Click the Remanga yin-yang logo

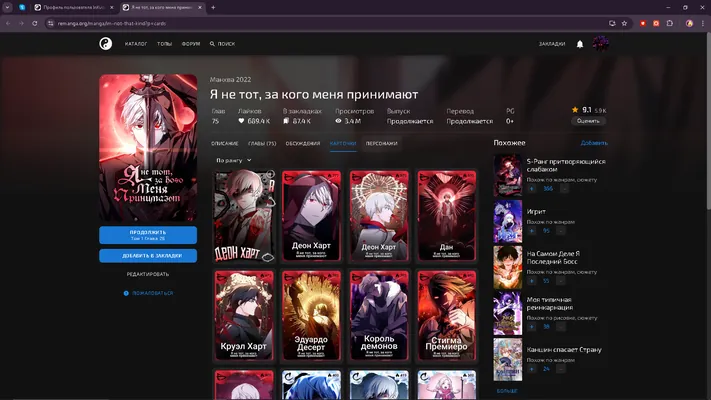106,44
